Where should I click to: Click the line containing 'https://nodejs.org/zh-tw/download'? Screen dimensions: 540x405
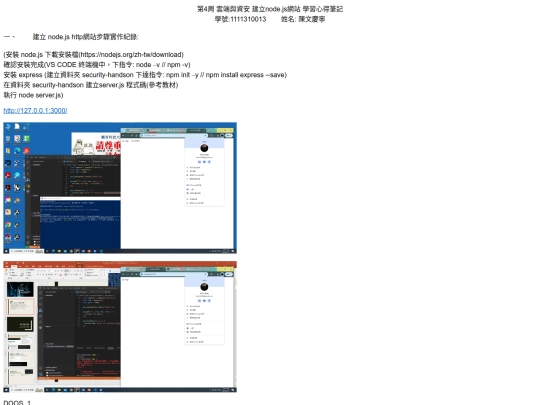click(93, 55)
